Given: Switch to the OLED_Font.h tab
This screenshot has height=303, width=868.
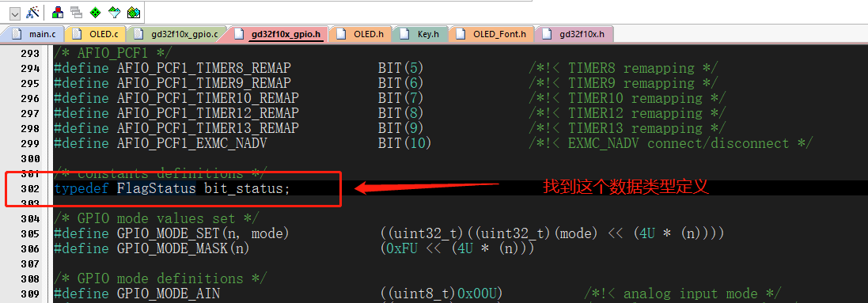Looking at the screenshot, I should (491, 34).
